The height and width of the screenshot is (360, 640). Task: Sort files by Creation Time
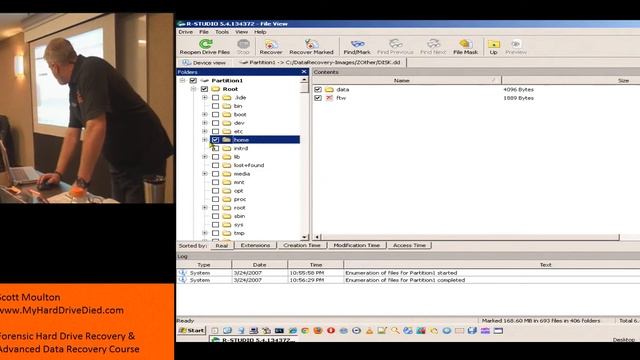(302, 245)
